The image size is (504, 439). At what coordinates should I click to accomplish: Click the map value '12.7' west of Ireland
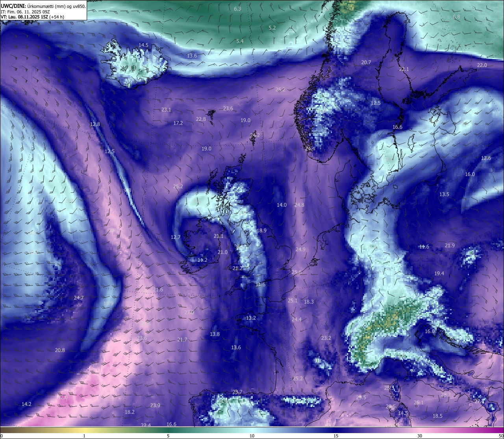(x=175, y=237)
